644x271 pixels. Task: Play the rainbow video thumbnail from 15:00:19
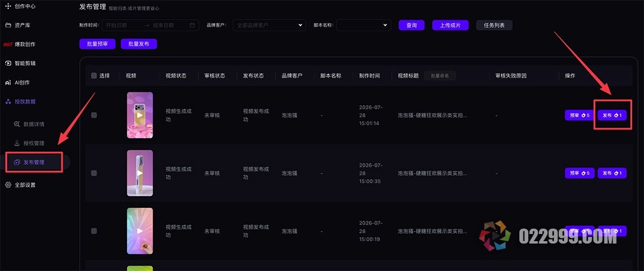click(x=140, y=231)
